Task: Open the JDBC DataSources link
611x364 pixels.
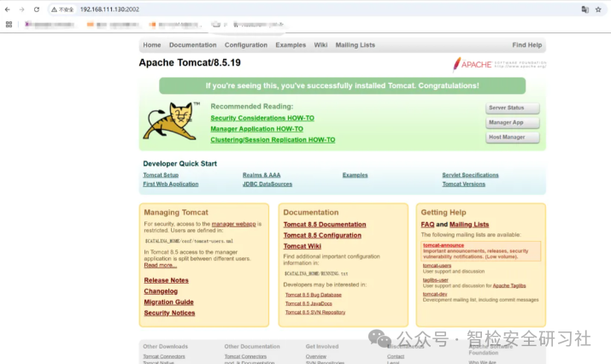Action: pyautogui.click(x=267, y=185)
